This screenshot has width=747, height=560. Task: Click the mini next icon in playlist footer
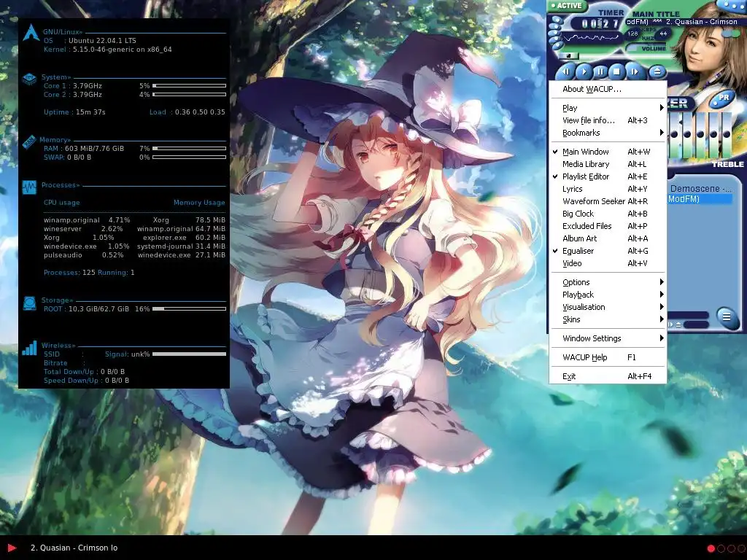(671, 324)
